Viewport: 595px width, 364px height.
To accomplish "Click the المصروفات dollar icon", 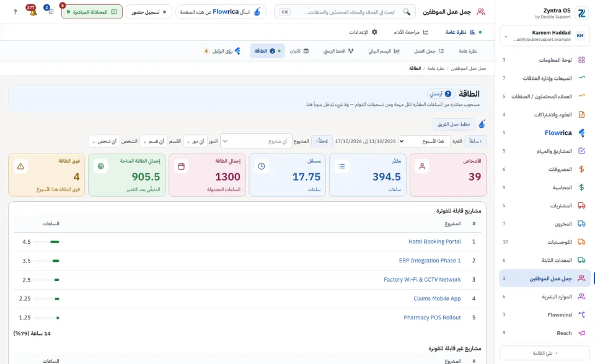I will 581,169.
